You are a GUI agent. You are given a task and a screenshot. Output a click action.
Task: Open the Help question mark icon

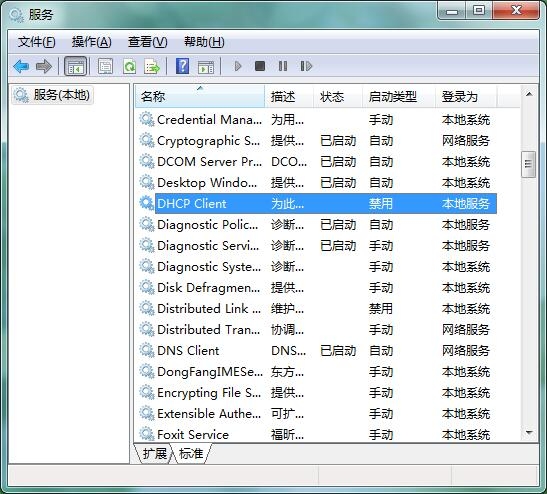tap(182, 66)
